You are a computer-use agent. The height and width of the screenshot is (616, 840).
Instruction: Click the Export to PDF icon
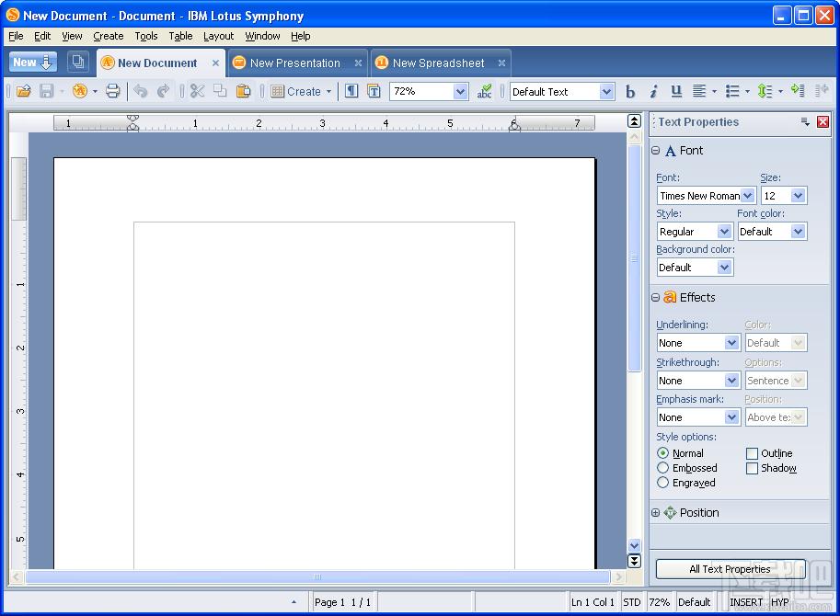80,91
